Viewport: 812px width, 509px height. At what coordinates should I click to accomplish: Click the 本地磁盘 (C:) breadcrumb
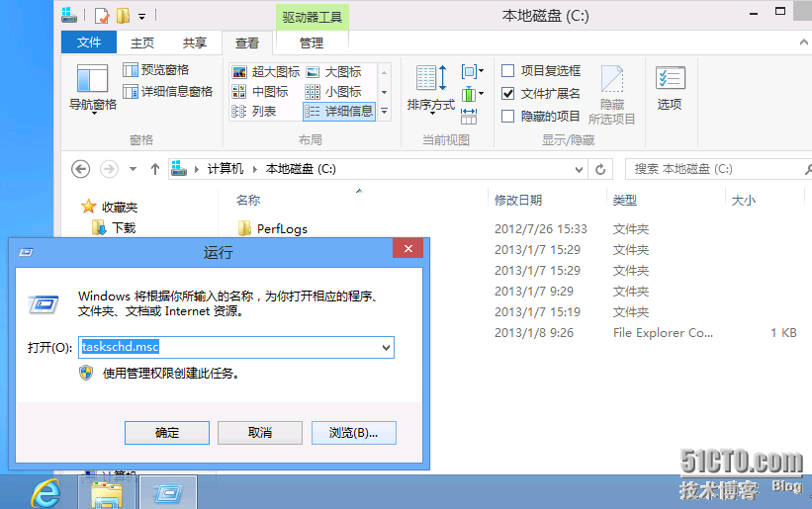(x=301, y=169)
